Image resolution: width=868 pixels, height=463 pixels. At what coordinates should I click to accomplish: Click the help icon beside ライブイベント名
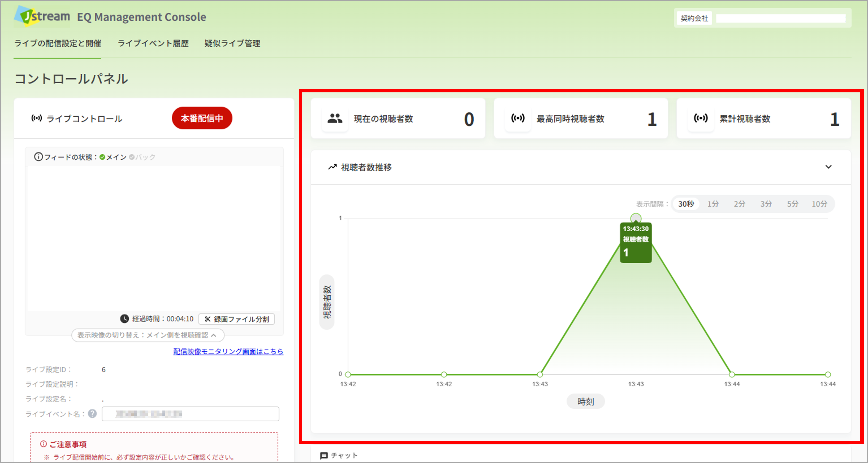tap(92, 413)
